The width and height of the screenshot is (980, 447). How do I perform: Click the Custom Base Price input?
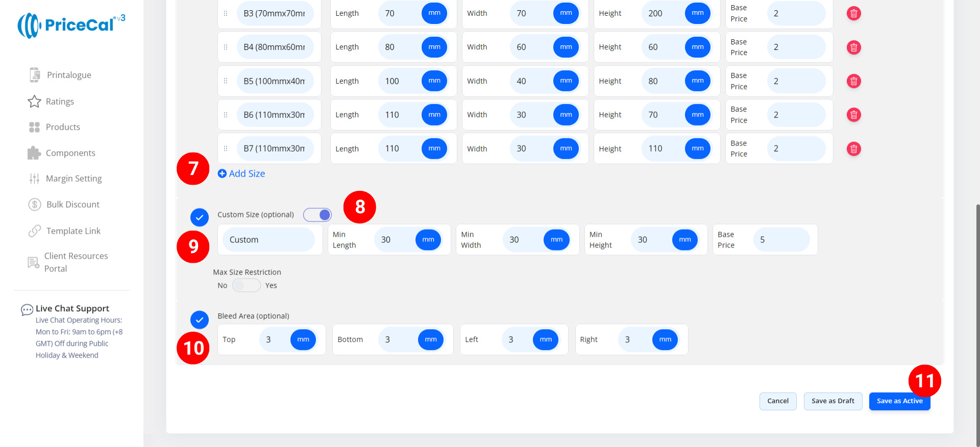click(x=781, y=240)
